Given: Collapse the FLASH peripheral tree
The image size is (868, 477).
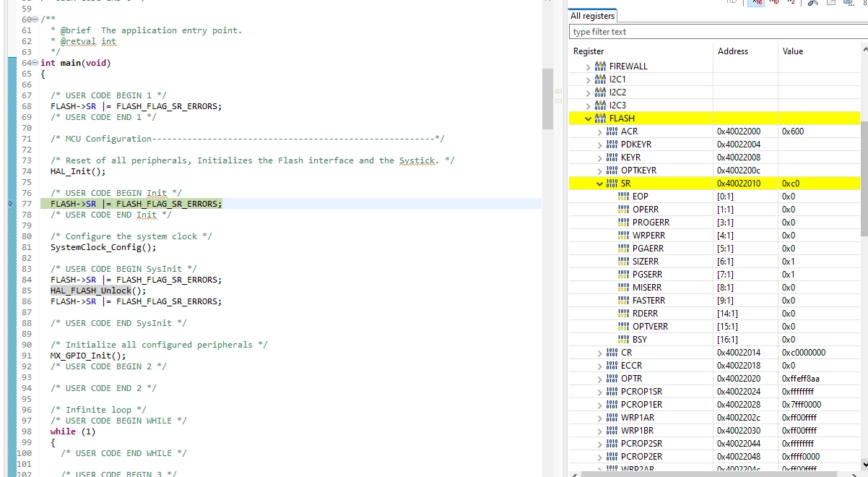Looking at the screenshot, I should [x=588, y=119].
